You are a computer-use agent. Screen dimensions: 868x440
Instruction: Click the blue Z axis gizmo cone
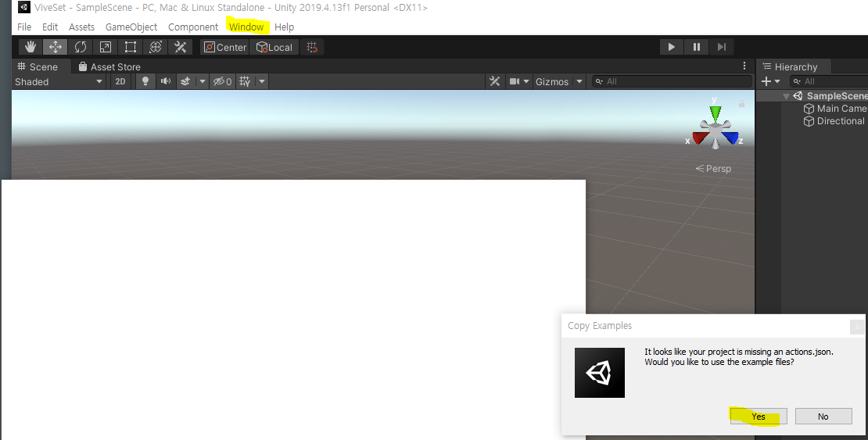[x=730, y=138]
